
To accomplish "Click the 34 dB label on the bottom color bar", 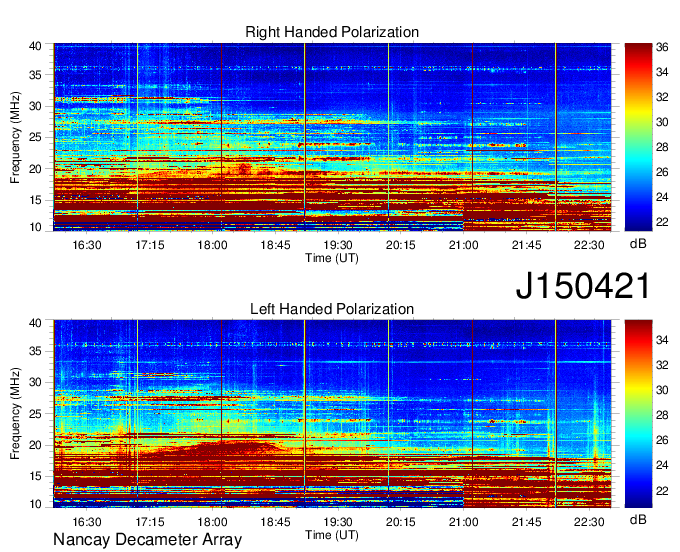I will click(x=662, y=340).
